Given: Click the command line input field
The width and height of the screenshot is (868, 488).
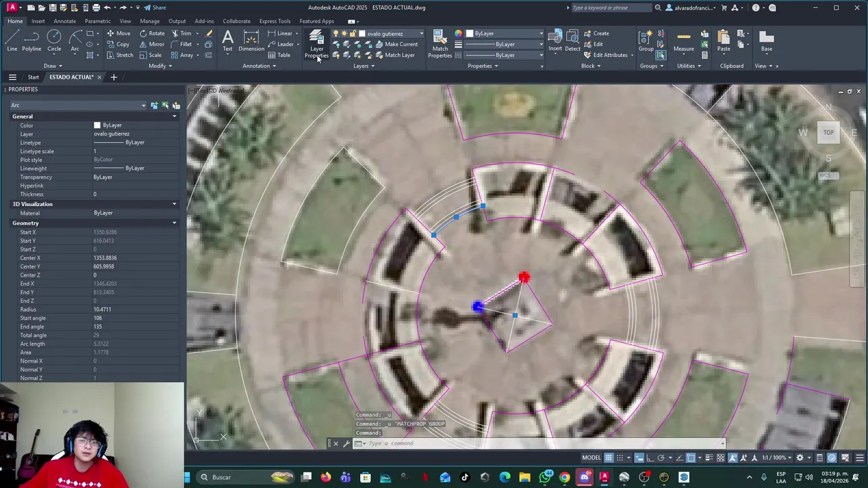Looking at the screenshot, I should click(542, 443).
